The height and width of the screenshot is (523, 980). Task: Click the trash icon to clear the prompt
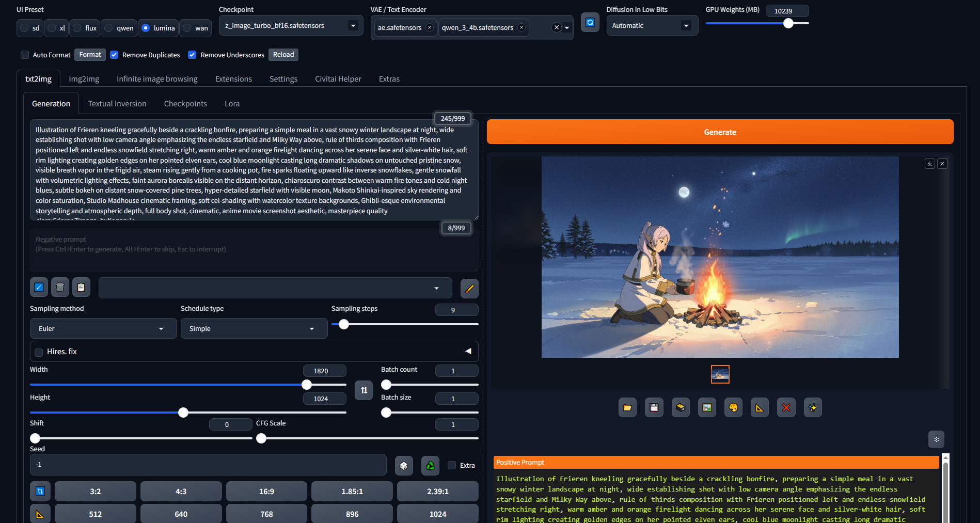pyautogui.click(x=60, y=288)
